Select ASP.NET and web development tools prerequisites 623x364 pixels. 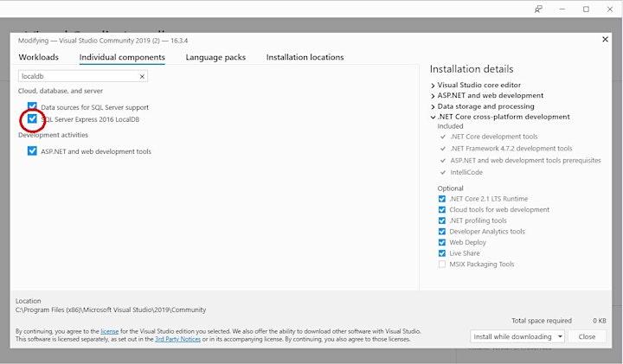pos(525,160)
